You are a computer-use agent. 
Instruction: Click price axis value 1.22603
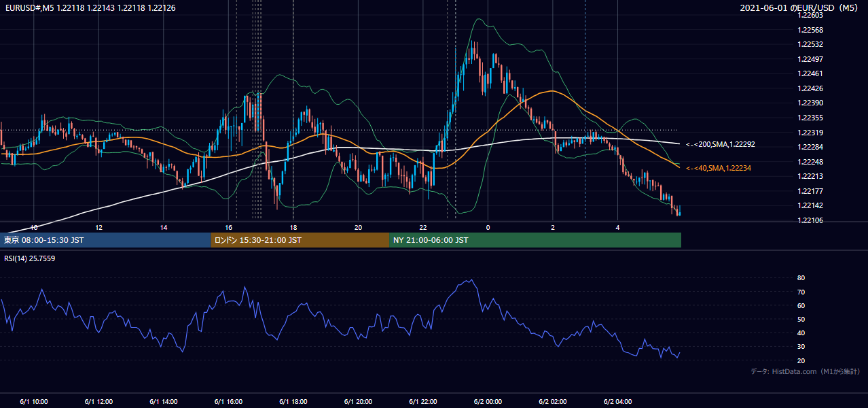click(810, 15)
